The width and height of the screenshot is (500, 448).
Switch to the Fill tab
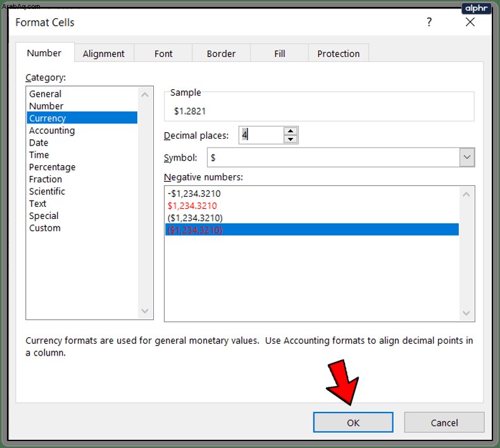pos(280,54)
